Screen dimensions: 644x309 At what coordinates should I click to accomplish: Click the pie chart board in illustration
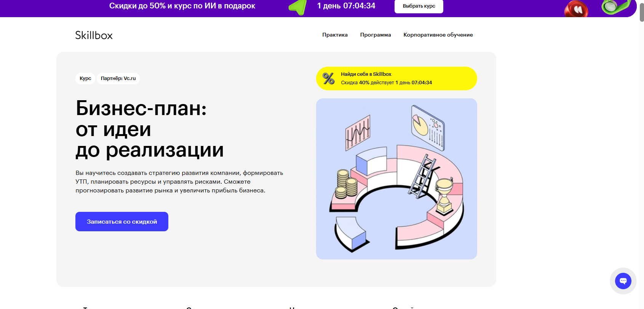coord(428,127)
